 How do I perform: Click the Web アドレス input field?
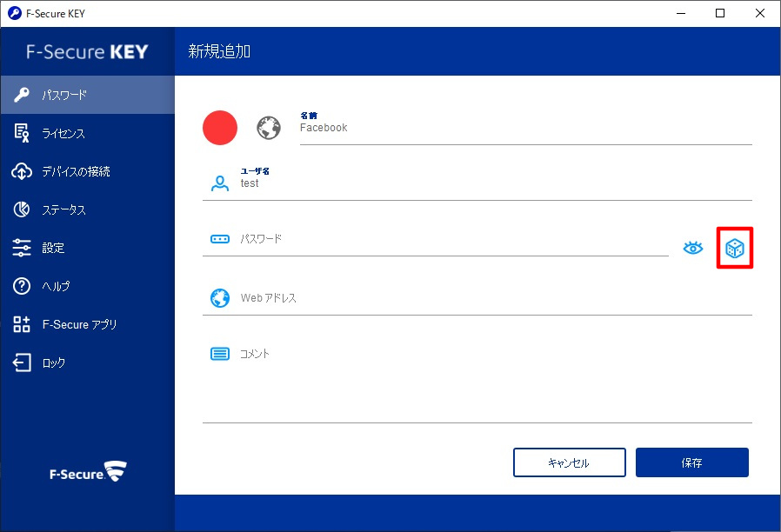[494, 299]
